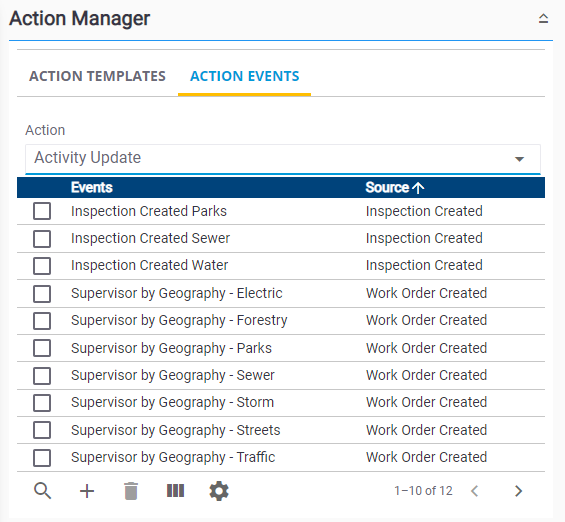
Task: Click Work Order Created in Electric row
Action: (x=427, y=293)
